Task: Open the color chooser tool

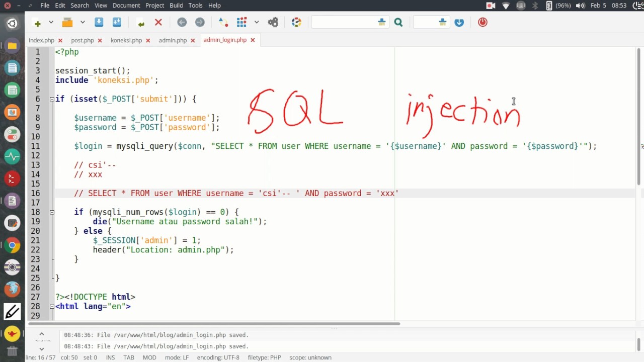Action: pyautogui.click(x=296, y=23)
